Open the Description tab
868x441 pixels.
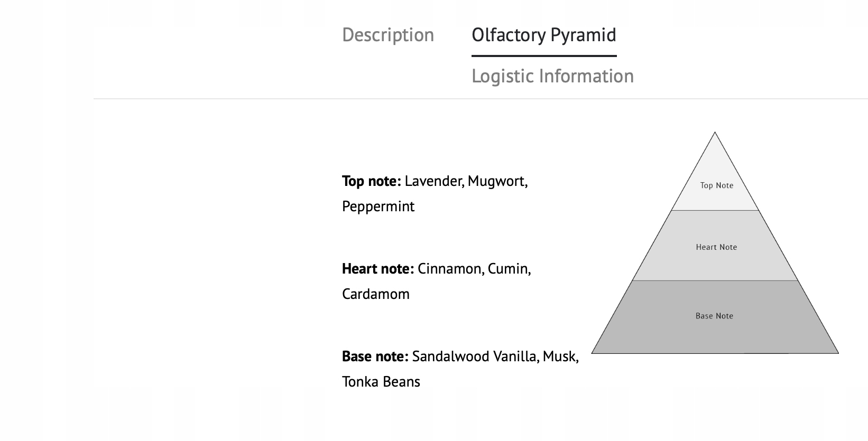[x=387, y=35]
